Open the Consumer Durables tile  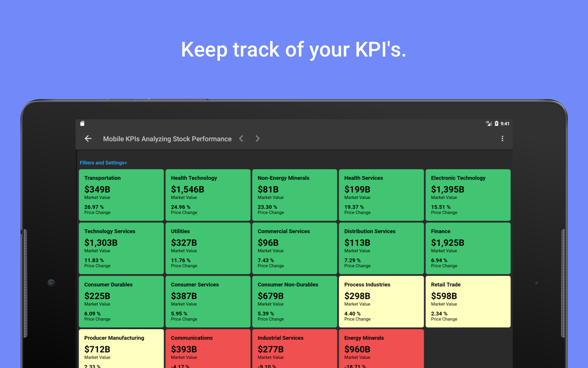coord(121,301)
